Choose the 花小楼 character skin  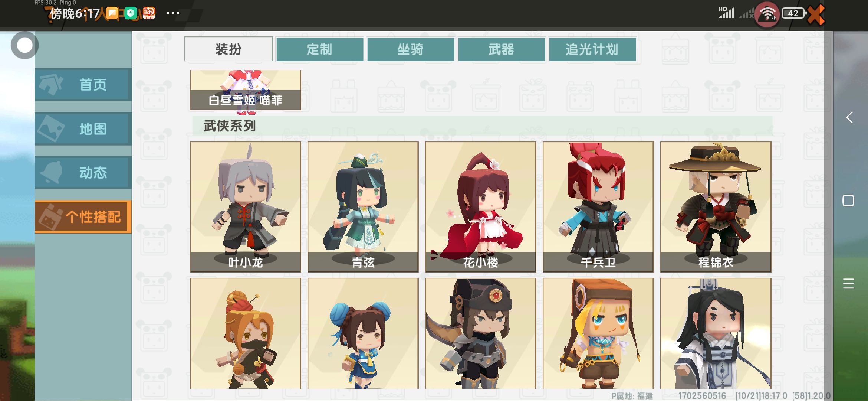click(480, 207)
